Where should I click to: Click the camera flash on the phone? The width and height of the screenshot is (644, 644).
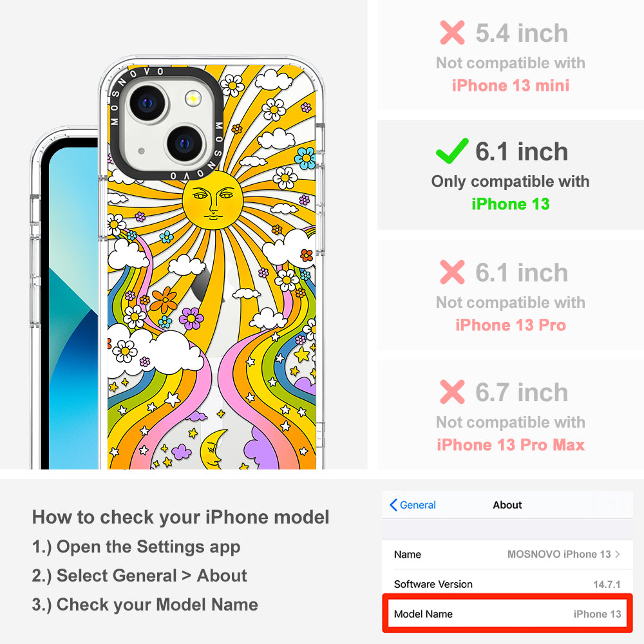point(193,99)
